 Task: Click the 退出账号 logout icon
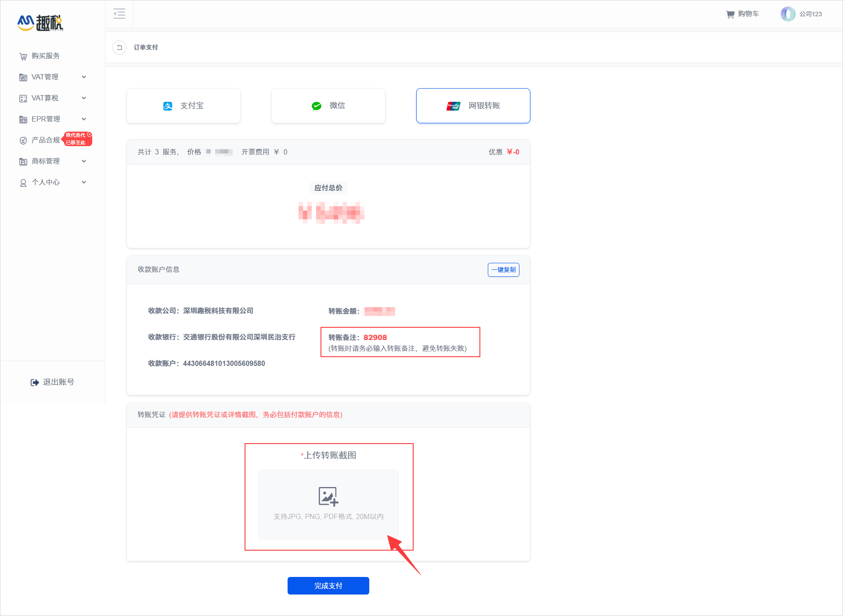click(35, 383)
